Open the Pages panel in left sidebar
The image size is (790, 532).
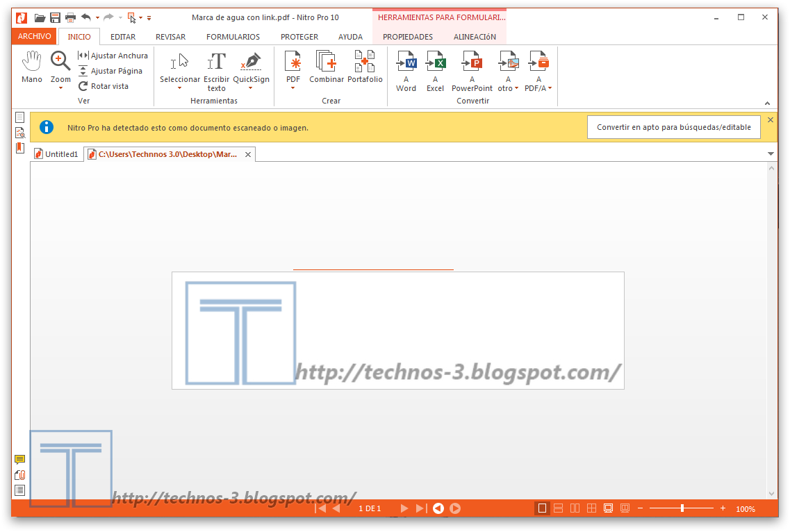click(x=19, y=117)
